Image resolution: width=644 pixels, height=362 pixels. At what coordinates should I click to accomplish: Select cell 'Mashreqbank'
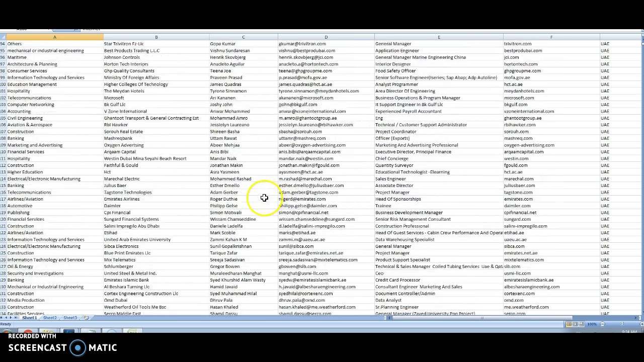click(x=118, y=138)
